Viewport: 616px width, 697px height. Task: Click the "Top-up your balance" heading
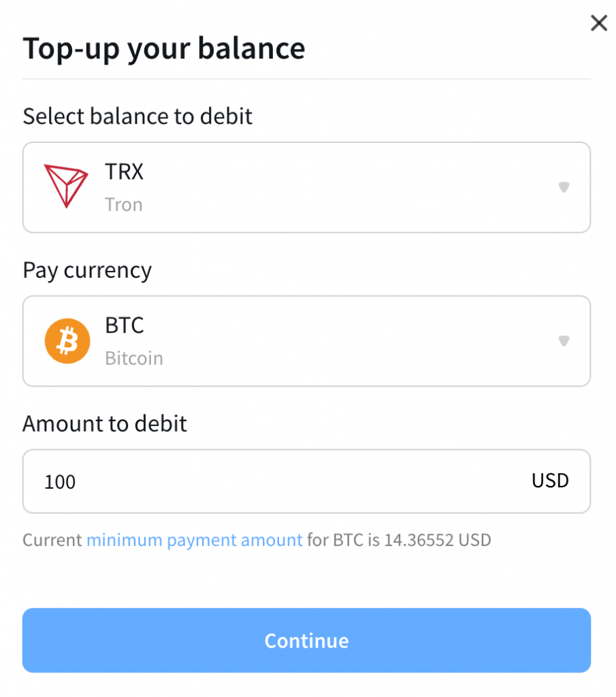164,49
